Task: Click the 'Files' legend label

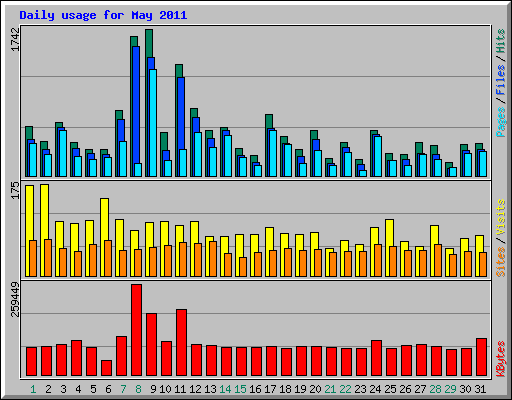Action: tap(501, 80)
